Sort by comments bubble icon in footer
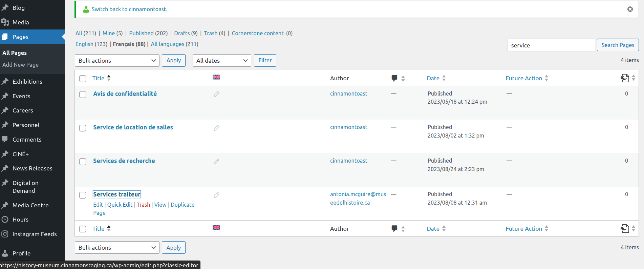 point(394,229)
